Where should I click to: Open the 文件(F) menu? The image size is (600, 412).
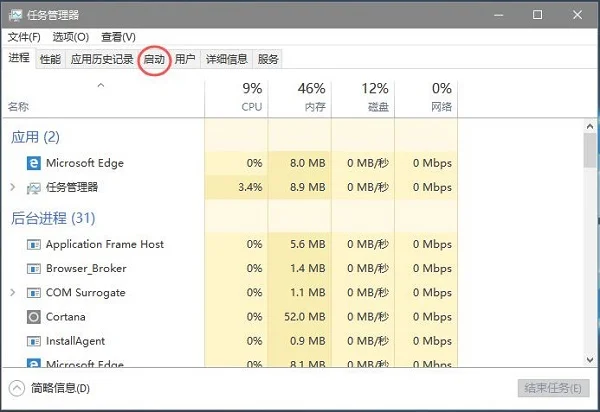pyautogui.click(x=24, y=37)
